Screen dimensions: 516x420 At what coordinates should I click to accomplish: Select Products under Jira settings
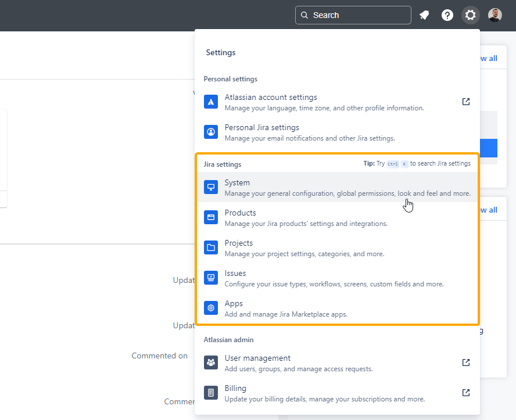(x=337, y=218)
